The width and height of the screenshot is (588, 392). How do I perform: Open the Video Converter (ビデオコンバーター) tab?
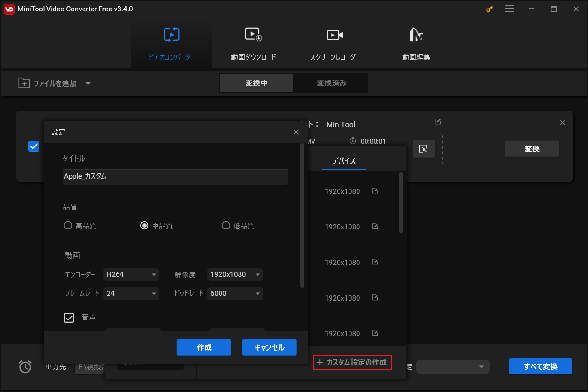pos(172,45)
